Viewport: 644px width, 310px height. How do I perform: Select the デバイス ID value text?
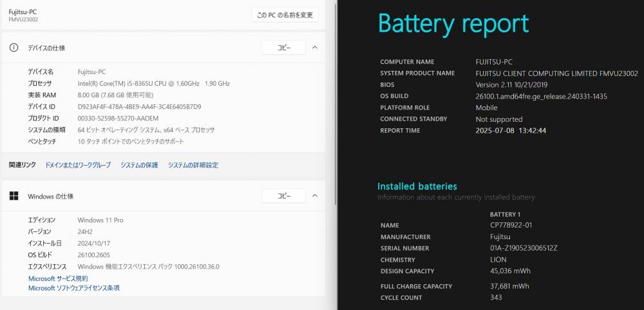pyautogui.click(x=139, y=106)
